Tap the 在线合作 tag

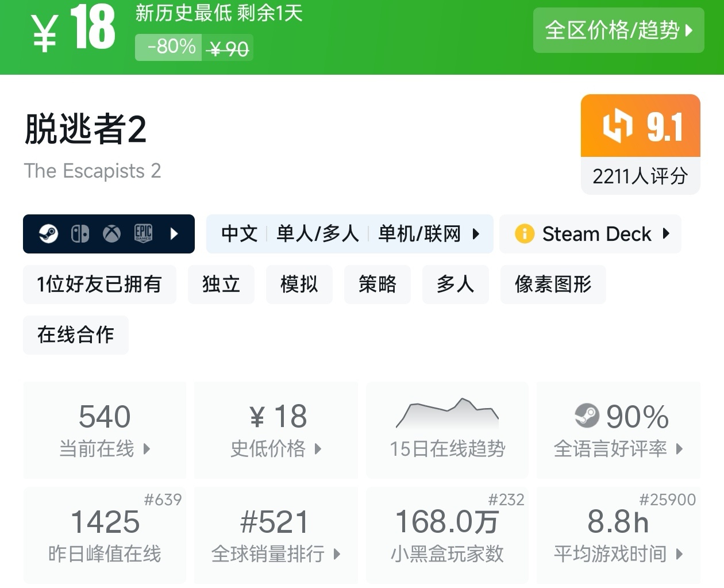click(75, 335)
